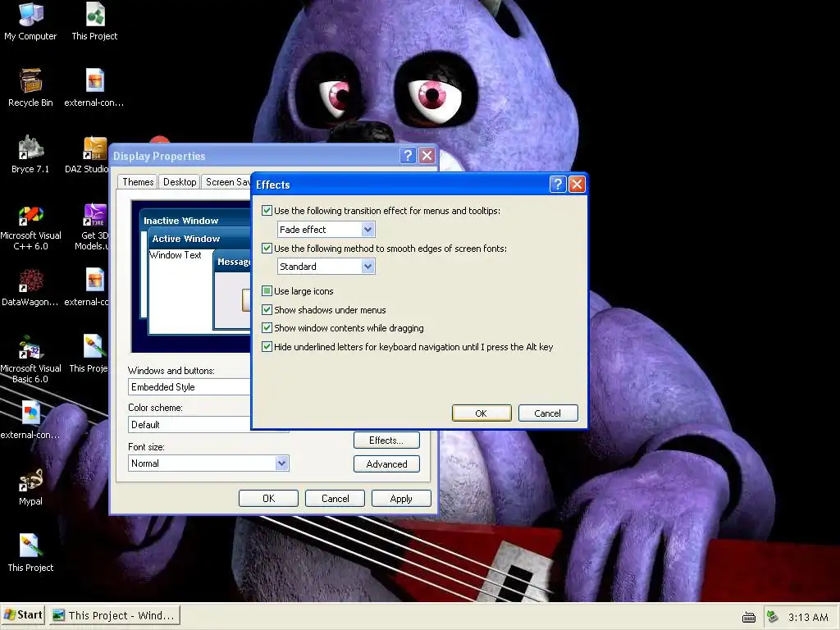Click Cancel in Display Properties

click(335, 498)
